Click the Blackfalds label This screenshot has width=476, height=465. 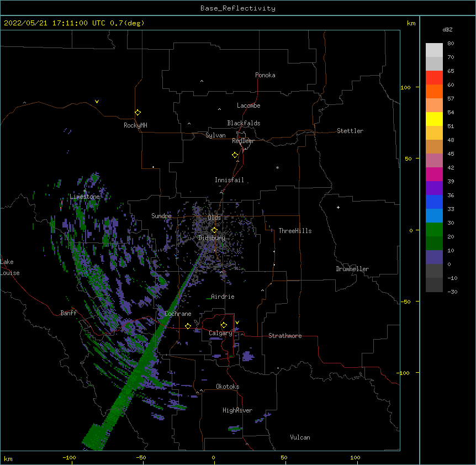(x=244, y=123)
